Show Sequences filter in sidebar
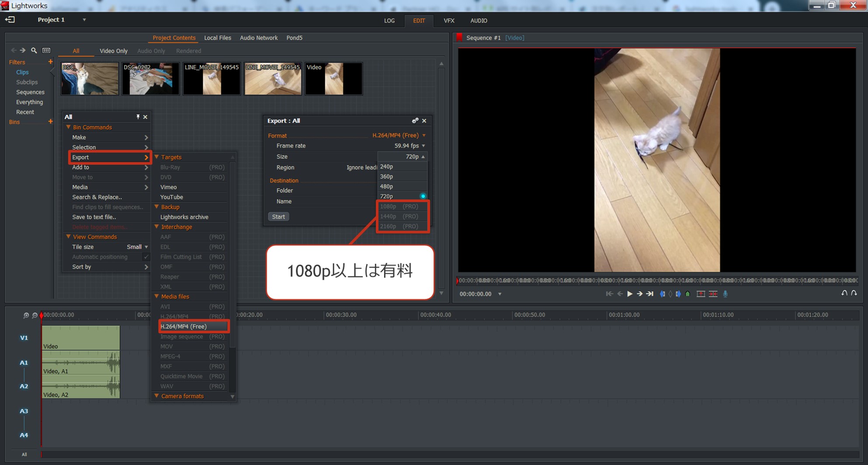This screenshot has height=465, width=868. click(30, 92)
